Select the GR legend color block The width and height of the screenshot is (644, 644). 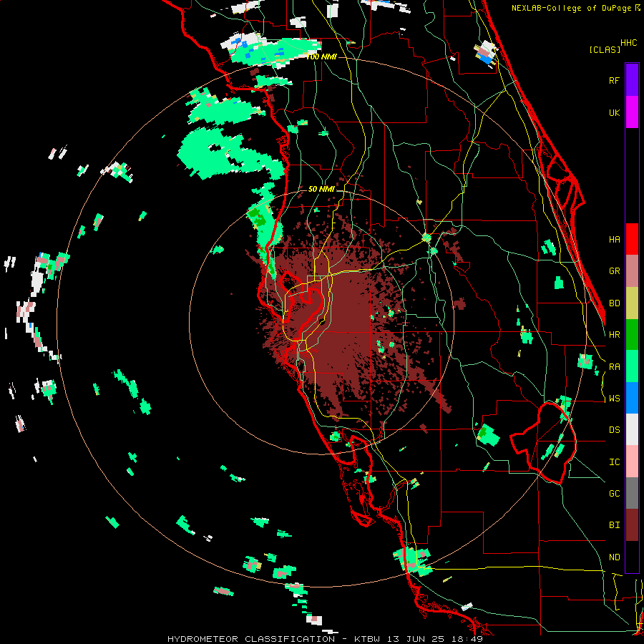[x=632, y=271]
